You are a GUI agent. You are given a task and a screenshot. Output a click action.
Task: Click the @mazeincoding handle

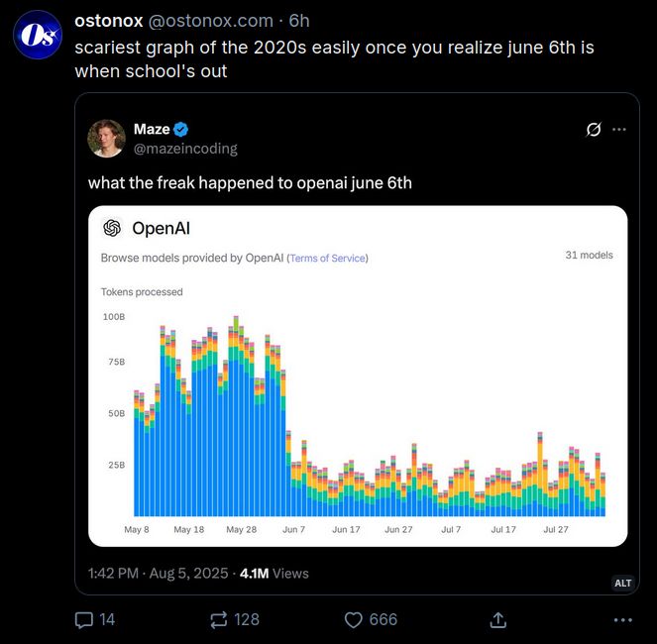click(185, 149)
